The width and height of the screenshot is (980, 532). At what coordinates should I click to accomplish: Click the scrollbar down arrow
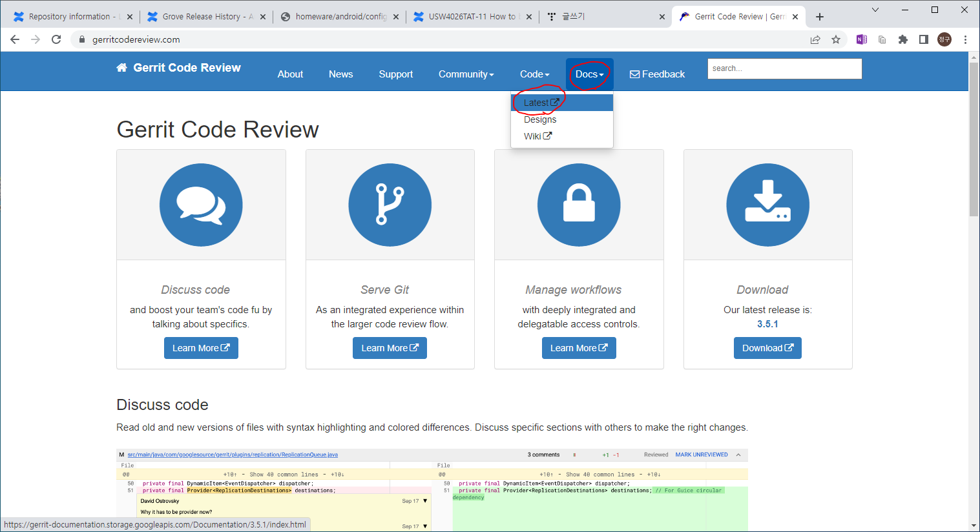point(974,526)
